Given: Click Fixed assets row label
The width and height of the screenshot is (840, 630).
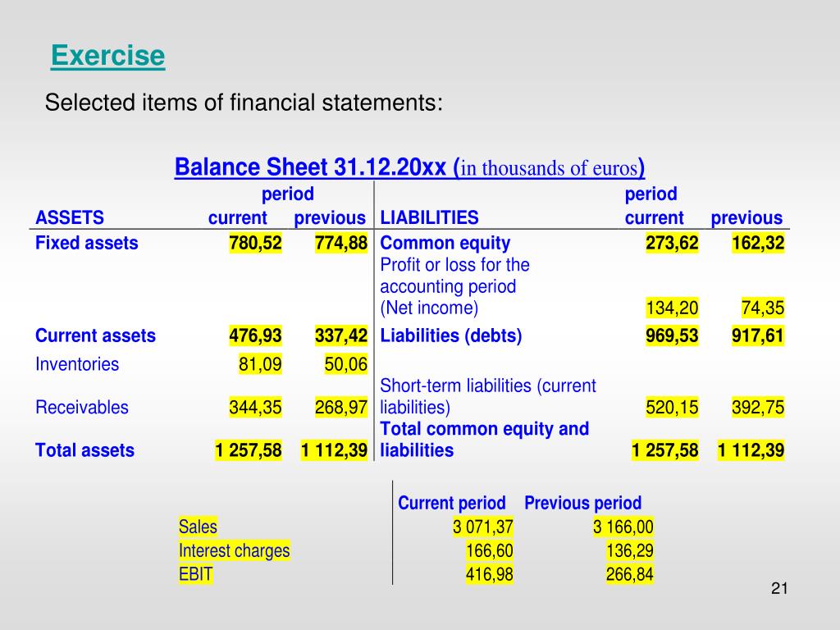Looking at the screenshot, I should [x=87, y=243].
